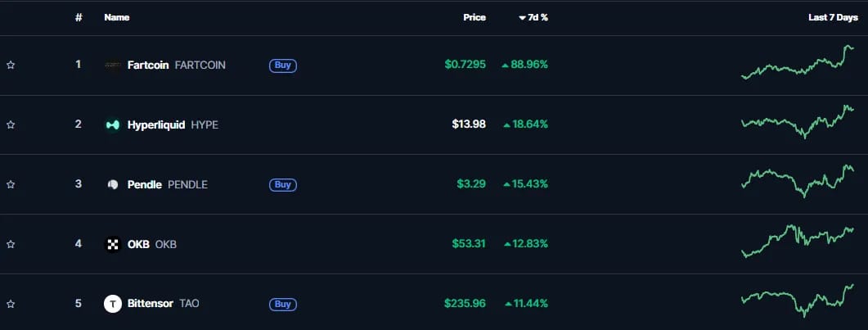Click the Fartcoin logo icon
The height and width of the screenshot is (330, 868).
[x=113, y=66]
